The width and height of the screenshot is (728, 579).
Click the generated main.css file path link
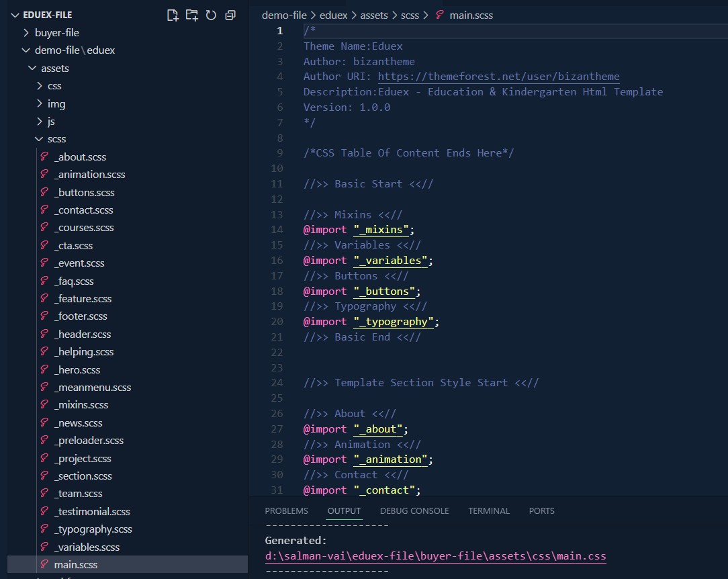tap(435, 556)
